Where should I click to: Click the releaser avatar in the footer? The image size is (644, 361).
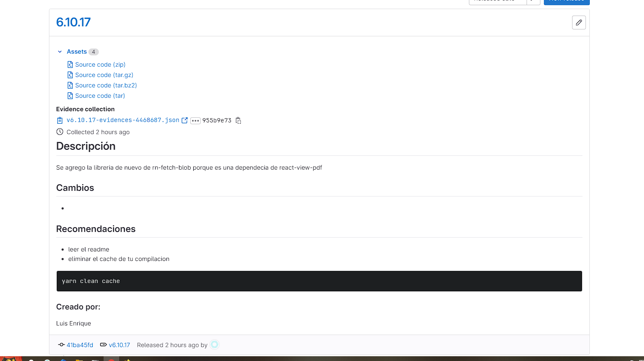point(215,345)
